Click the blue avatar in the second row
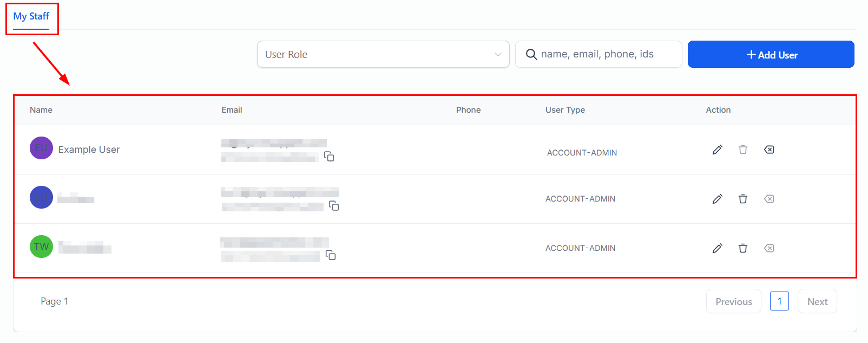 click(41, 197)
